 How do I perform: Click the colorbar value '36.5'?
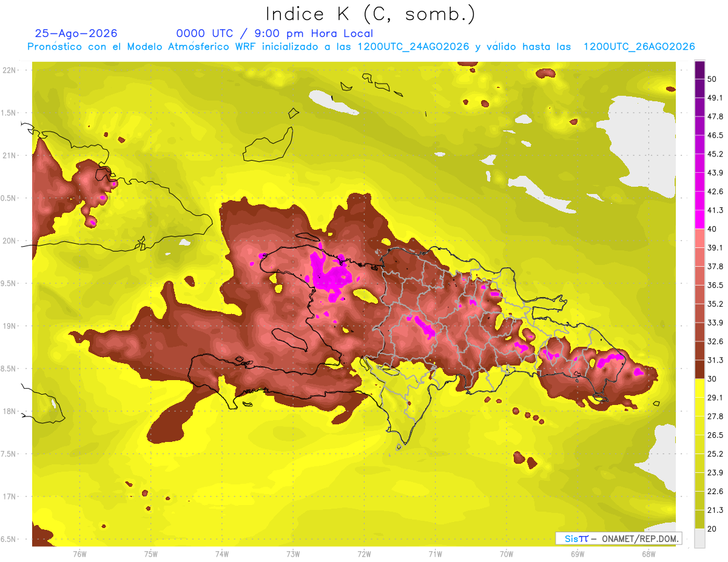[x=715, y=285]
